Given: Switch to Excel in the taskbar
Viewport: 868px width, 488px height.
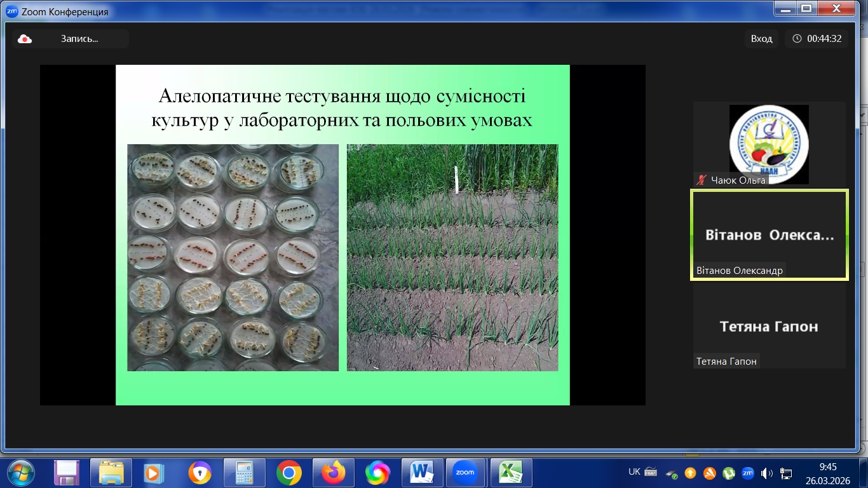Looking at the screenshot, I should coord(510,473).
